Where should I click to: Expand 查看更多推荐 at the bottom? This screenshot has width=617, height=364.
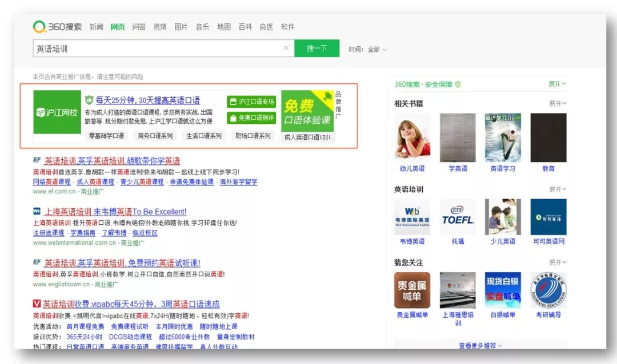click(x=480, y=345)
